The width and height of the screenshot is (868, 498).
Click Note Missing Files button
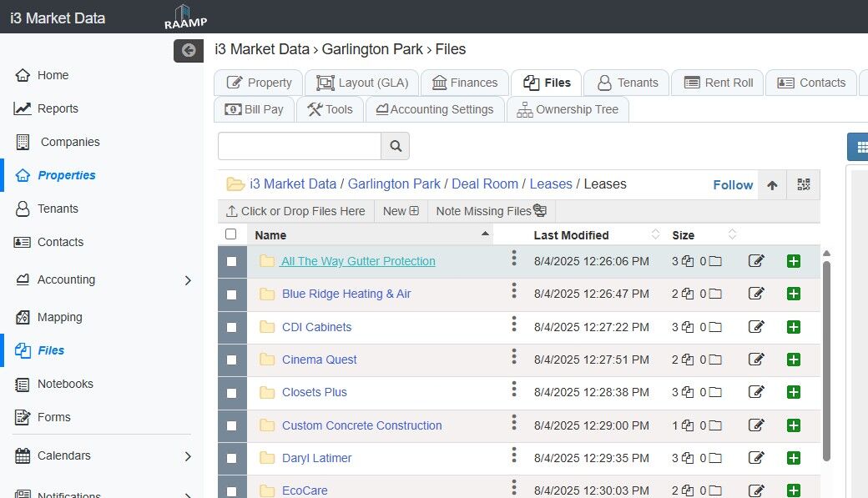tap(491, 211)
